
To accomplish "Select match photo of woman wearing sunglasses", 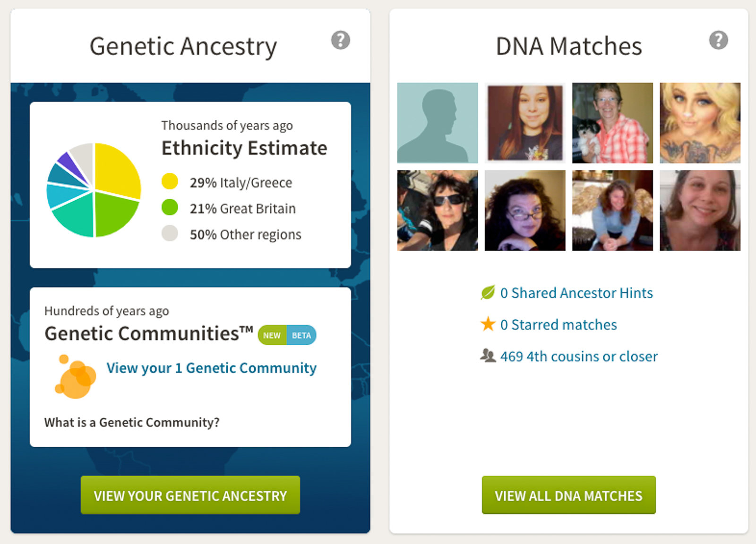I will [x=437, y=211].
